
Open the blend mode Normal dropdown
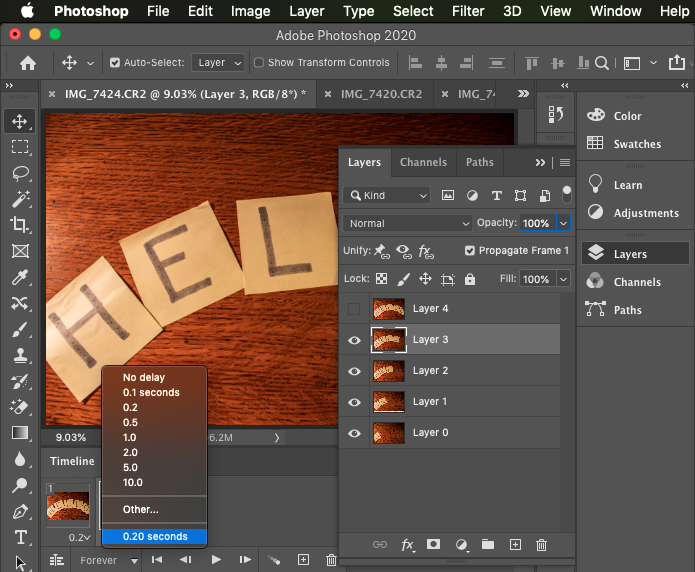tap(407, 223)
